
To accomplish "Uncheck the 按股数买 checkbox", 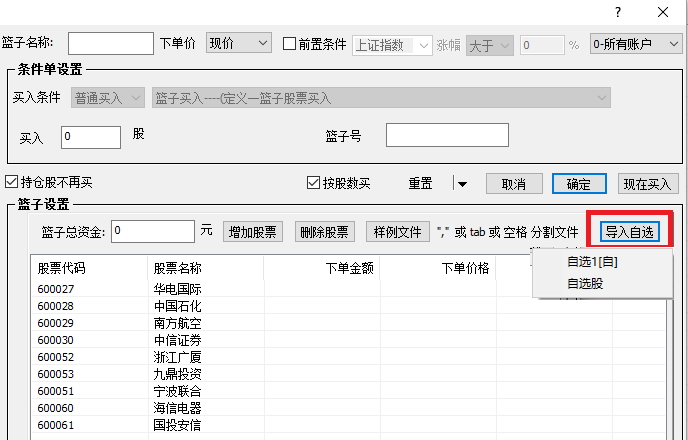I will 313,183.
